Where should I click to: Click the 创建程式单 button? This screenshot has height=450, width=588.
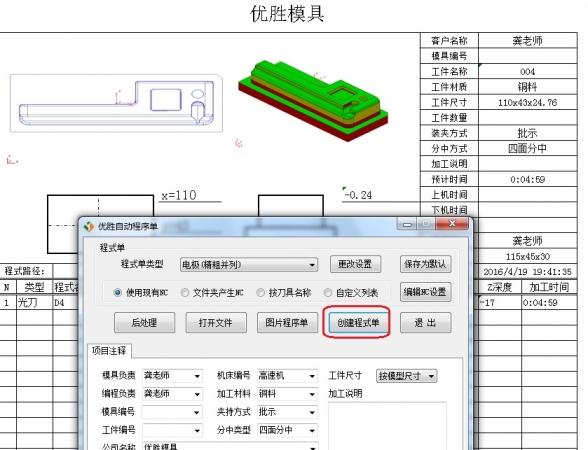pyautogui.click(x=358, y=322)
